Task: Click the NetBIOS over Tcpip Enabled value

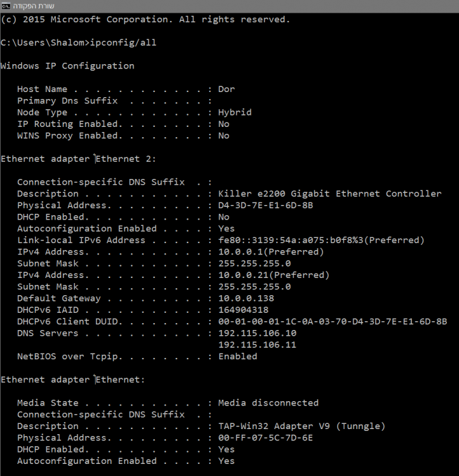Action: tap(237, 357)
